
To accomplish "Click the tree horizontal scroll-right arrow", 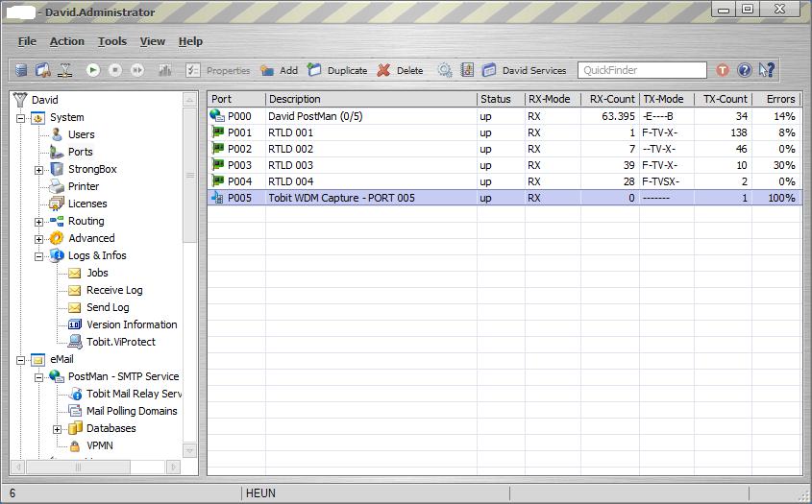I will [174, 468].
